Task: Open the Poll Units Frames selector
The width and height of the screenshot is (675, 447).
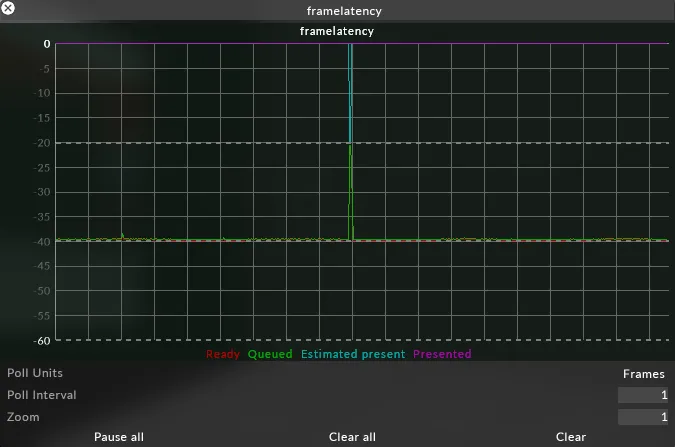Action: pyautogui.click(x=644, y=374)
